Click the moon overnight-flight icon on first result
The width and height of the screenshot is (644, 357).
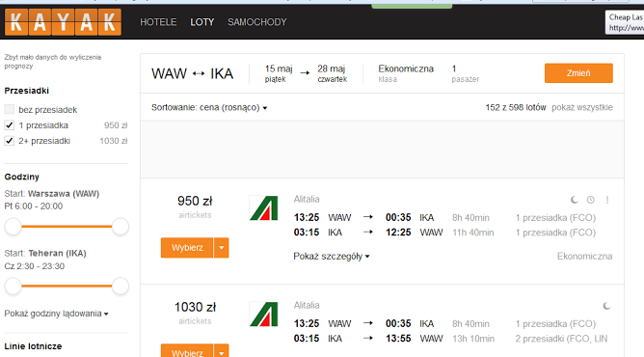pyautogui.click(x=575, y=200)
